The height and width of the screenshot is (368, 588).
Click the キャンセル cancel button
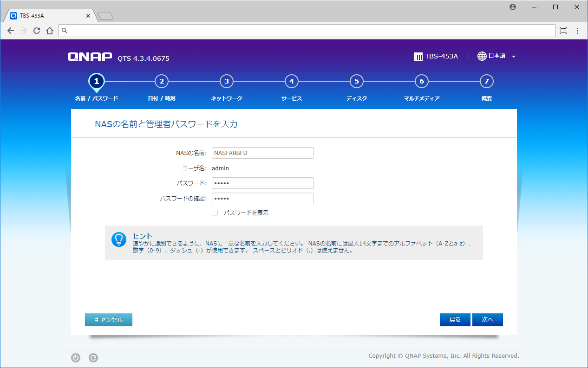point(109,320)
